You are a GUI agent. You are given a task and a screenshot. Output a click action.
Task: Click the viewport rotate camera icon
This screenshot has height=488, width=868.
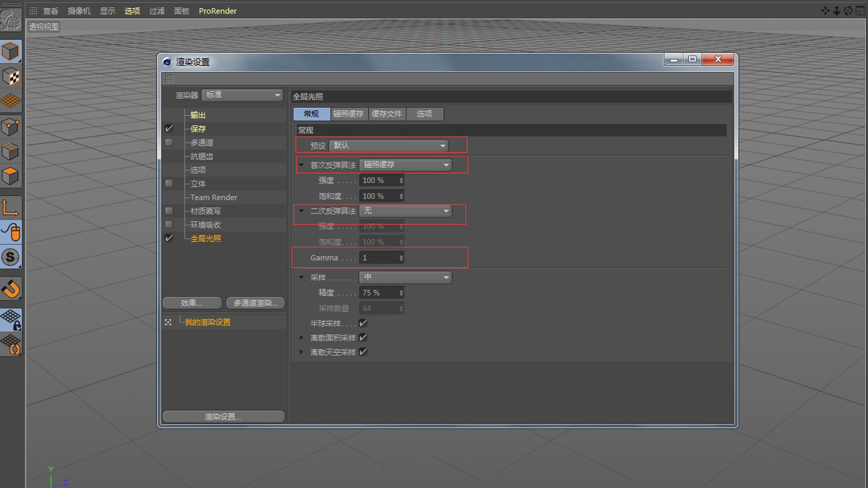(848, 10)
